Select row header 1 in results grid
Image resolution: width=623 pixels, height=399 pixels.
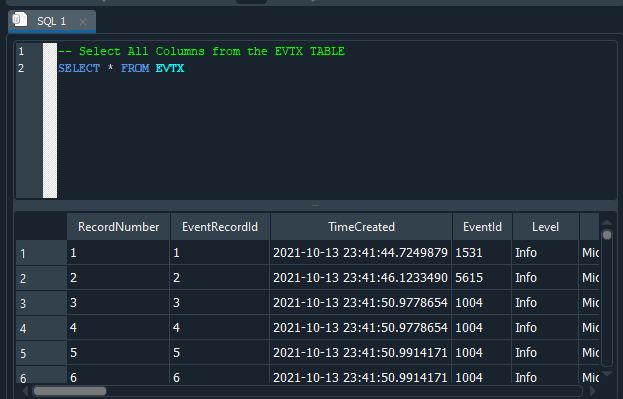[x=41, y=253]
